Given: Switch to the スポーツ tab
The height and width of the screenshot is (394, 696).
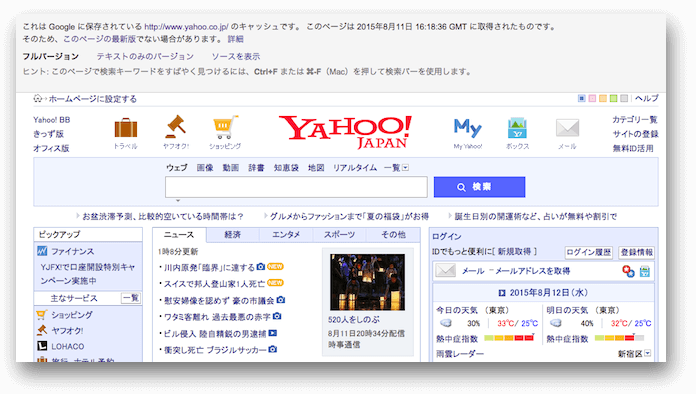Looking at the screenshot, I should point(340,235).
